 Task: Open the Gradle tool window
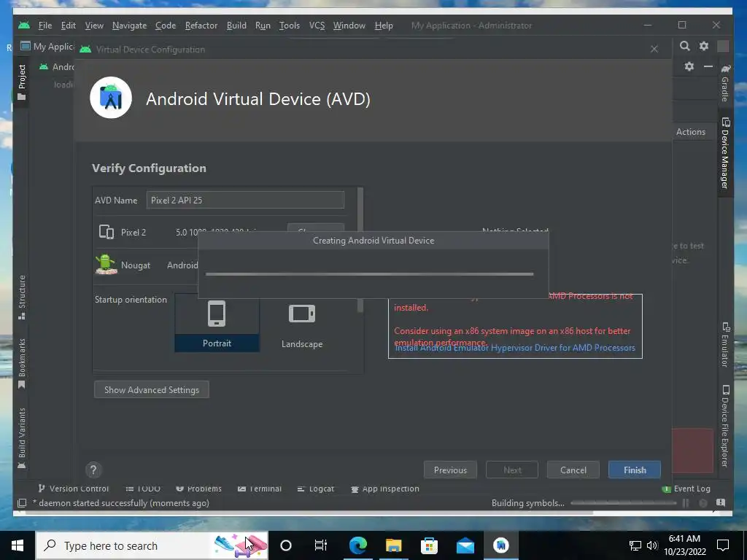click(725, 83)
